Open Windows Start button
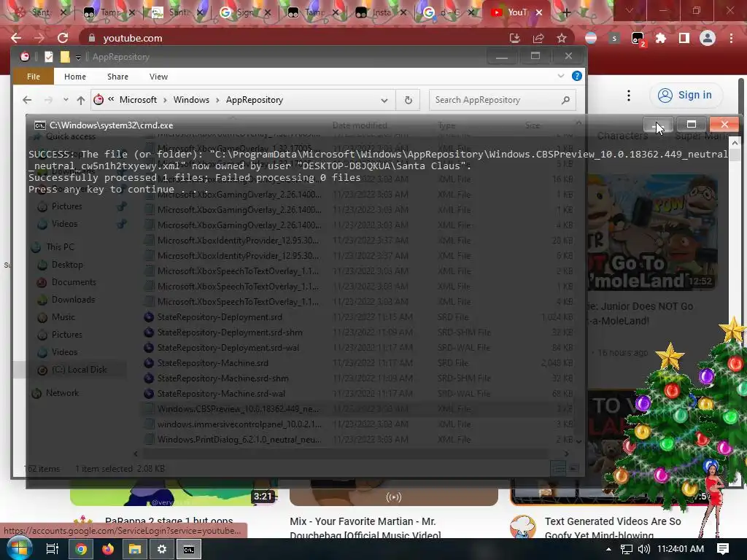The image size is (747, 560). coord(18,548)
